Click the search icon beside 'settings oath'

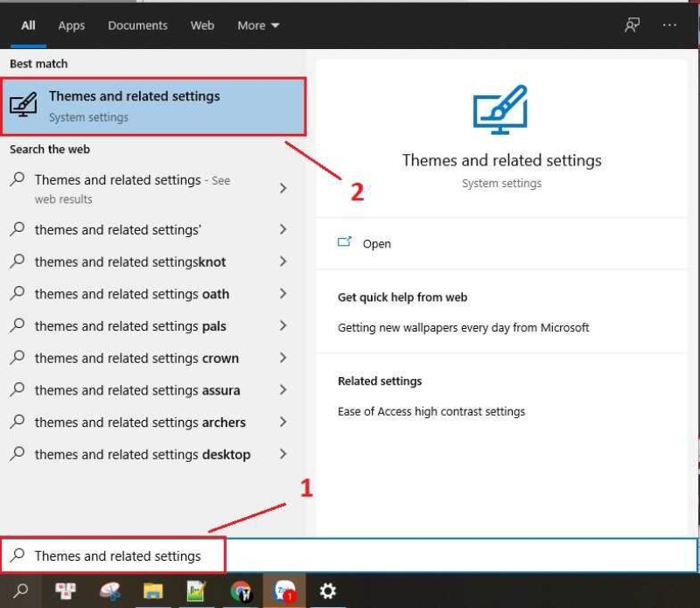click(17, 293)
